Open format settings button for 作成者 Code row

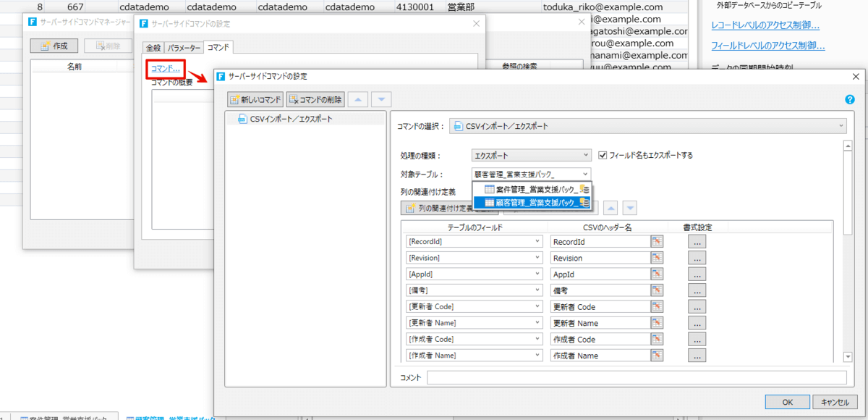[697, 340]
